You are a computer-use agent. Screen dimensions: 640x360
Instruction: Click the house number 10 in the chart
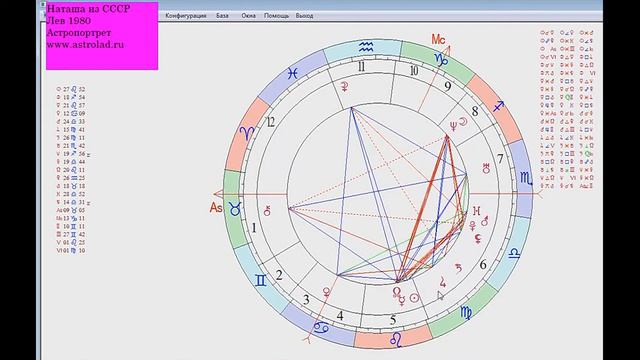click(413, 71)
